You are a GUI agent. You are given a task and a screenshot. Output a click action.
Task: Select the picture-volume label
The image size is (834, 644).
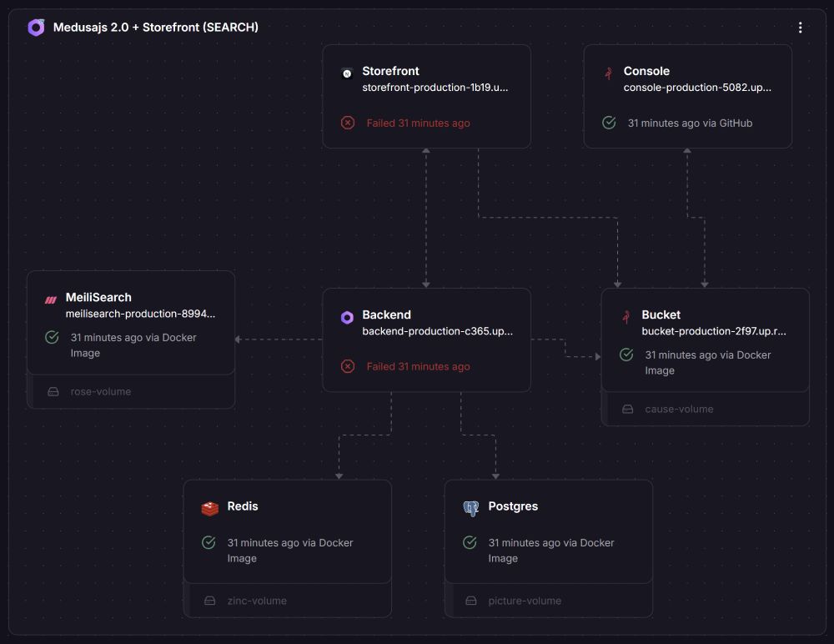point(525,601)
